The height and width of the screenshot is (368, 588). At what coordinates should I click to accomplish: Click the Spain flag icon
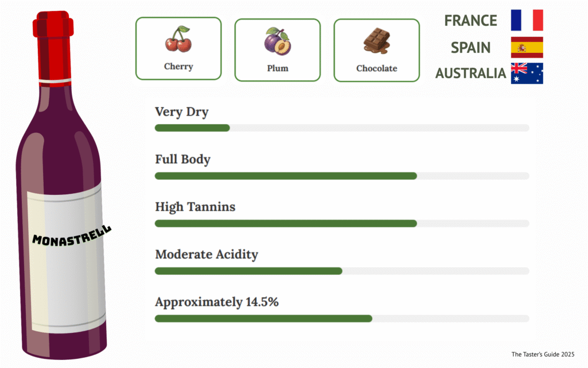click(x=527, y=47)
